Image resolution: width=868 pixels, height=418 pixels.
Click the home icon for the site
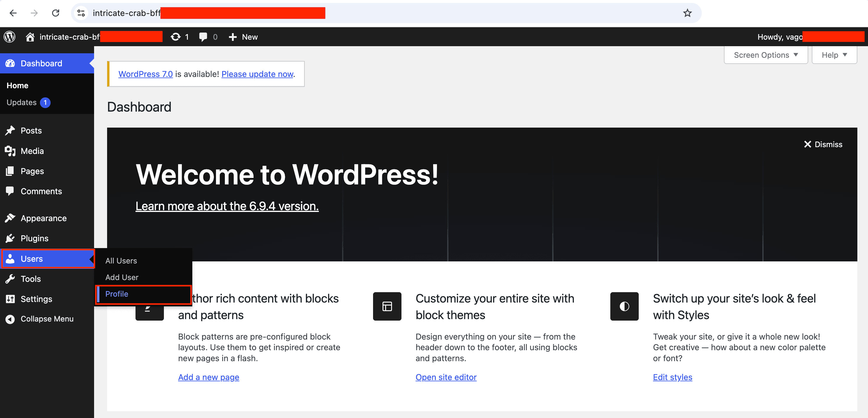(x=30, y=37)
